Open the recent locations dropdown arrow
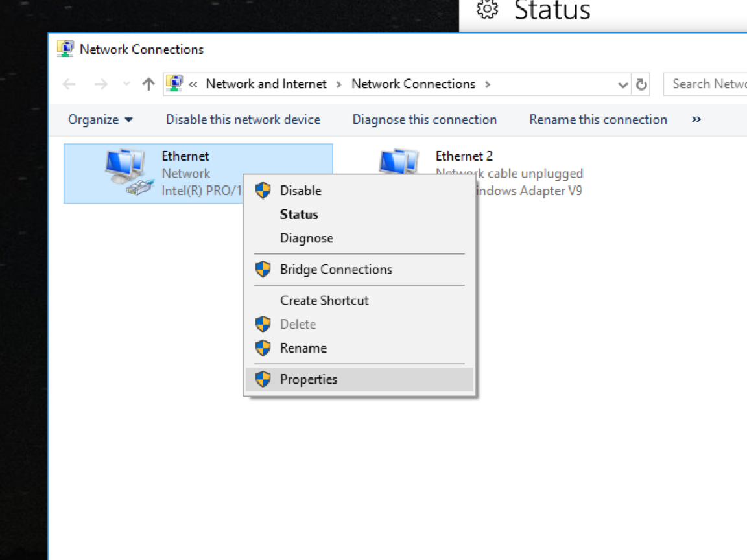 (126, 84)
